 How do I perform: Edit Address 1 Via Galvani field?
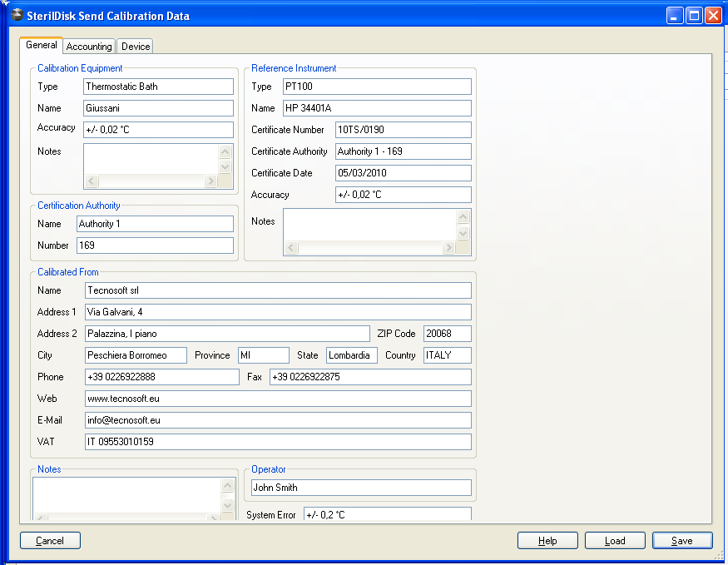click(x=278, y=312)
